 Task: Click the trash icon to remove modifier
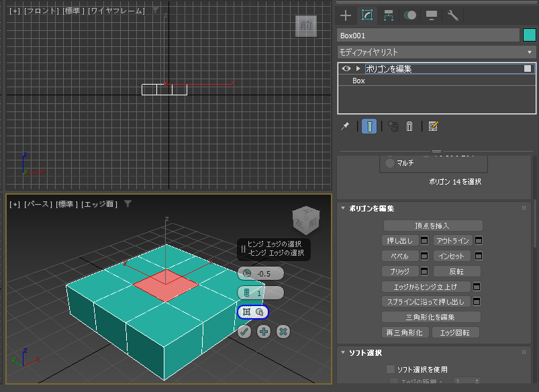pyautogui.click(x=409, y=127)
